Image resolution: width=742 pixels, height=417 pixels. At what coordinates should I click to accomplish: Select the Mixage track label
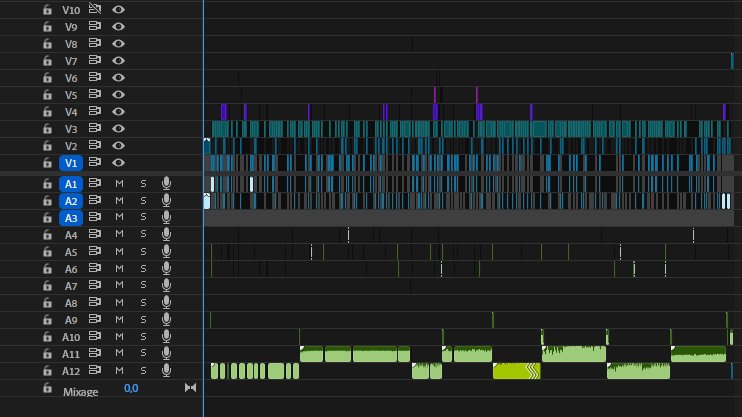80,392
